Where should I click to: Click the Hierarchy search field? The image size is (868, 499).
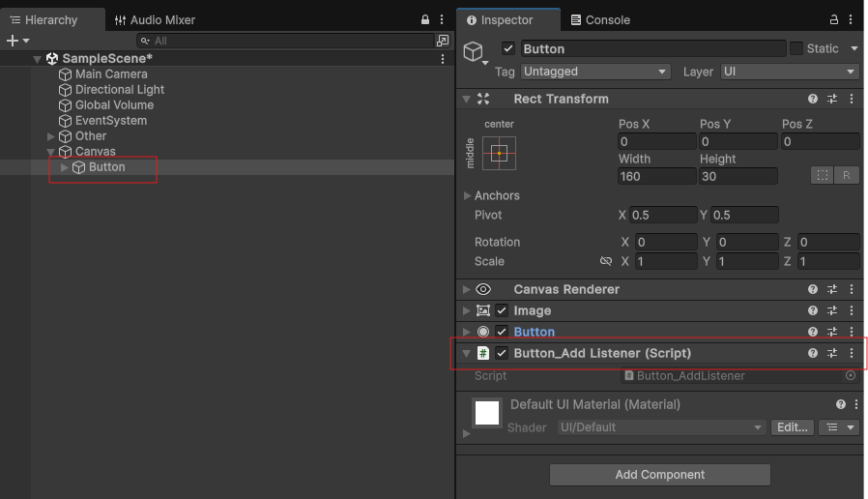[x=285, y=41]
